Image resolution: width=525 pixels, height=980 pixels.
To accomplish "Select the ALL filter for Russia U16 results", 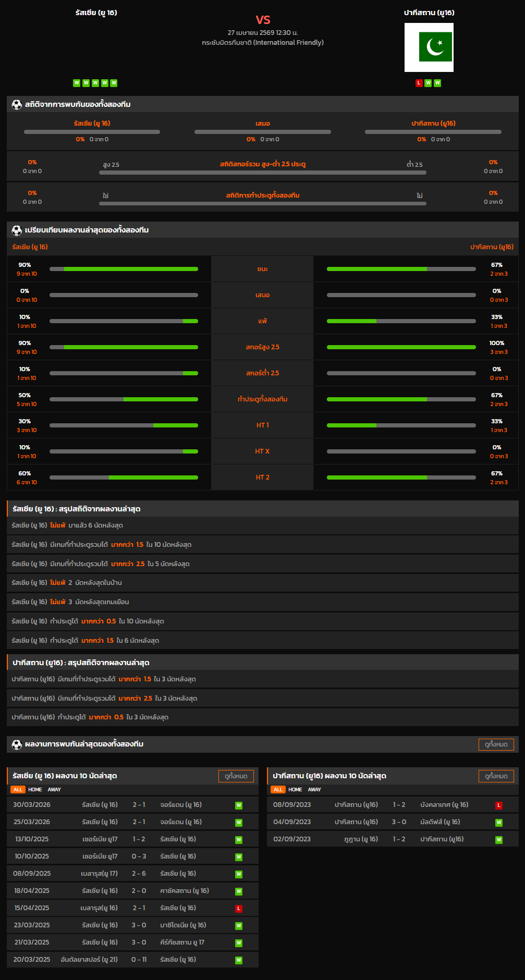I will coord(18,790).
